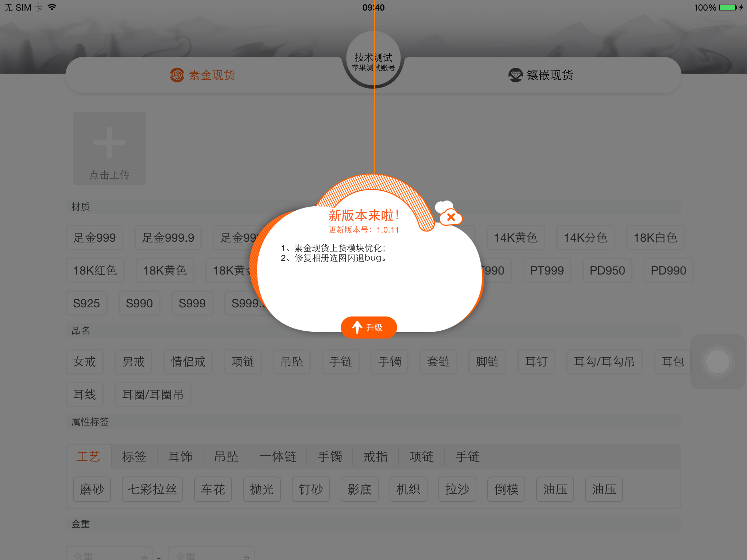The image size is (747, 560).
Task: Click 点击上传 to add a photo
Action: tap(109, 175)
